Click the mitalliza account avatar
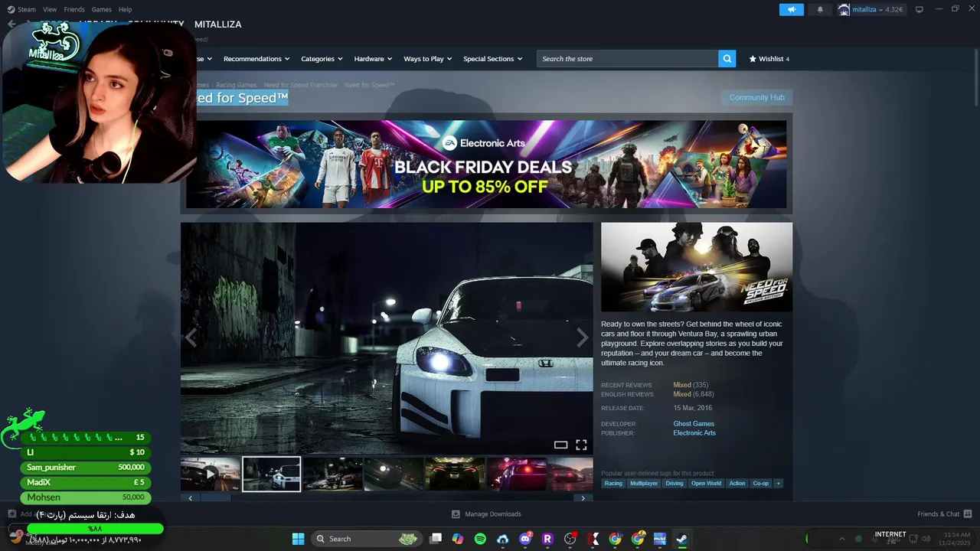Viewport: 980px width, 551px height. [844, 9]
